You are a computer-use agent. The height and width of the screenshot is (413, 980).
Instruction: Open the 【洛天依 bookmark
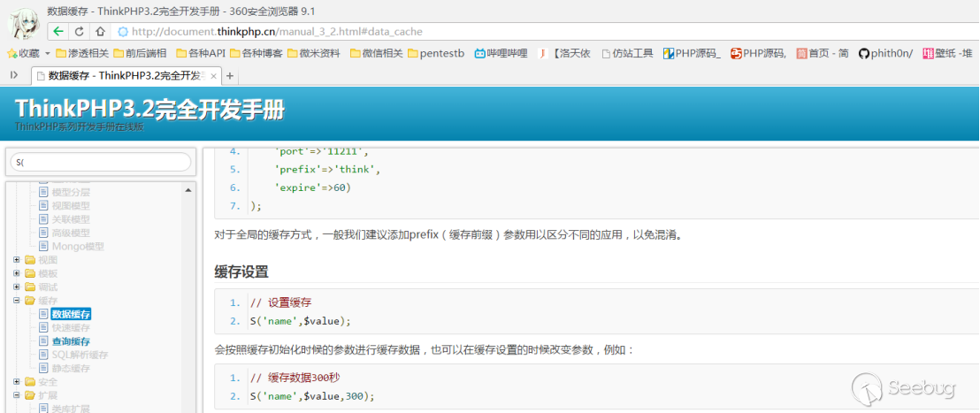click(565, 53)
